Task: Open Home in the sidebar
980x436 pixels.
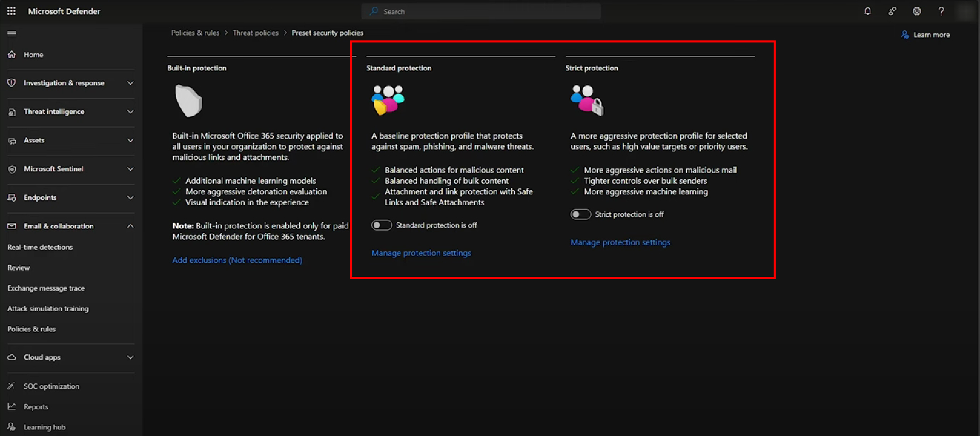Action: pos(33,55)
